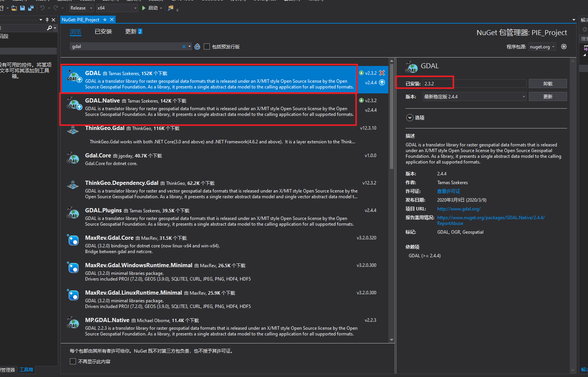This screenshot has height=377, width=588.
Task: Click the Save All toolbar icon
Action: pos(31,8)
